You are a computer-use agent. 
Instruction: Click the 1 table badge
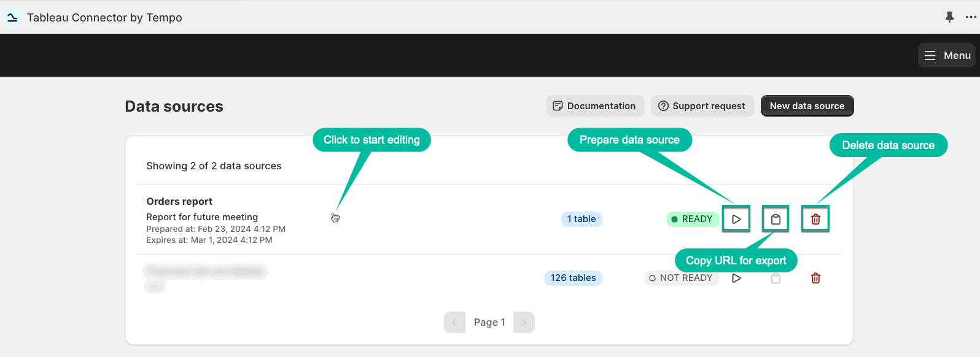(x=581, y=219)
